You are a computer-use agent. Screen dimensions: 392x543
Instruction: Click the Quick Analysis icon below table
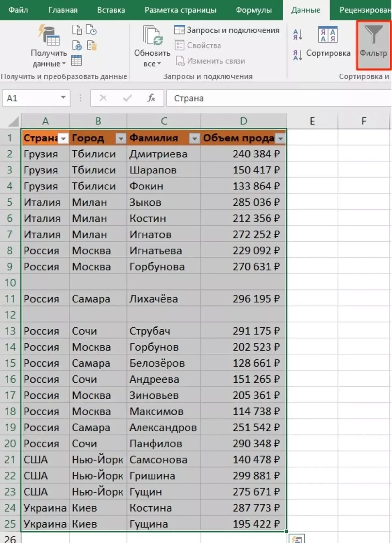297,538
